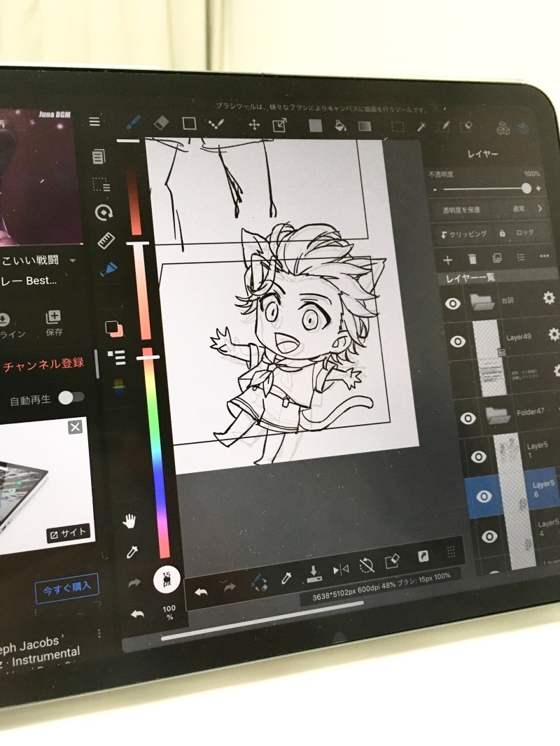
Task: Open foreground/background color swatch
Action: coord(114,329)
